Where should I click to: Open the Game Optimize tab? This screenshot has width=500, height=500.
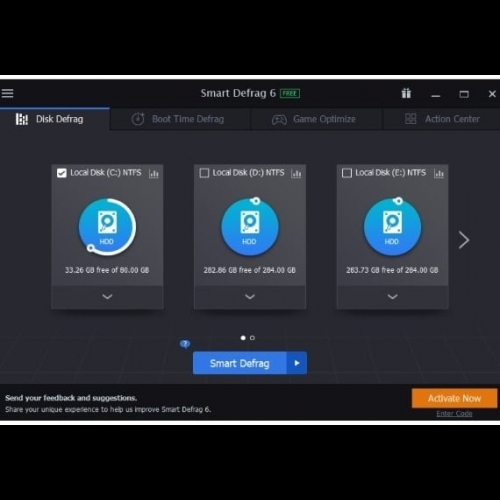click(x=316, y=119)
